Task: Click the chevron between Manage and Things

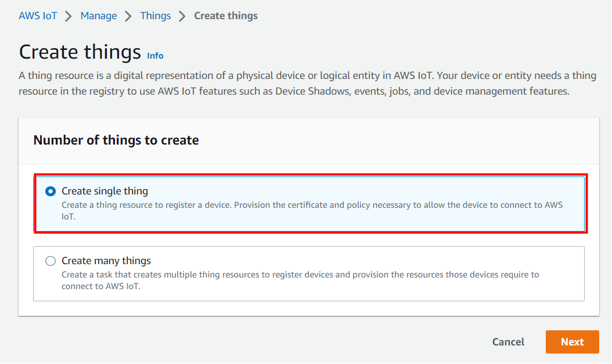Action: 127,16
